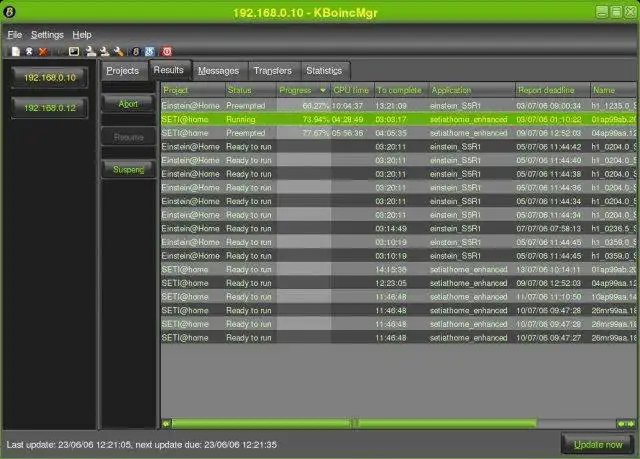Sort by the Name column header
This screenshot has width=640, height=459.
point(613,90)
